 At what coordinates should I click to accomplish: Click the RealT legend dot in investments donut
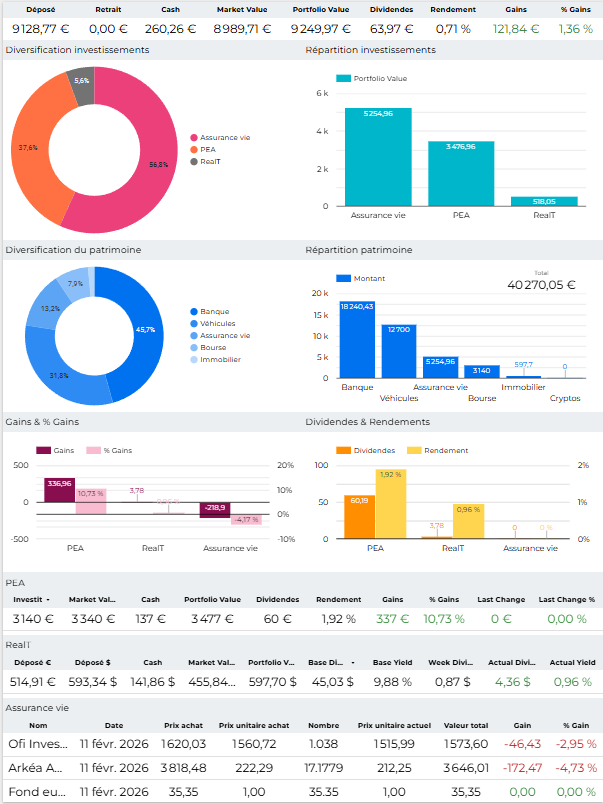(194, 161)
